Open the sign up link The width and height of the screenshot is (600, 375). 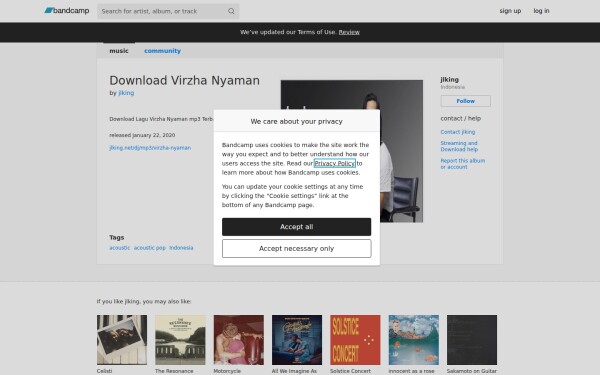pyautogui.click(x=510, y=11)
